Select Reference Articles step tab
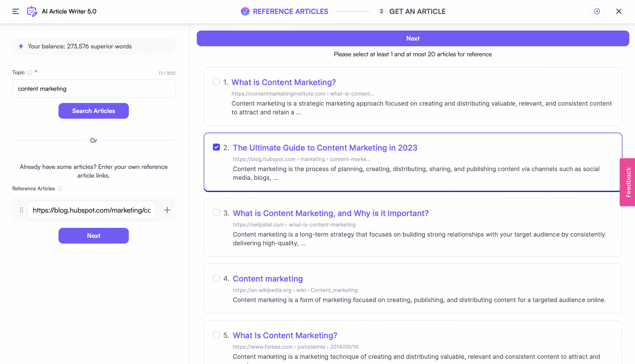The width and height of the screenshot is (635, 364). [x=284, y=11]
